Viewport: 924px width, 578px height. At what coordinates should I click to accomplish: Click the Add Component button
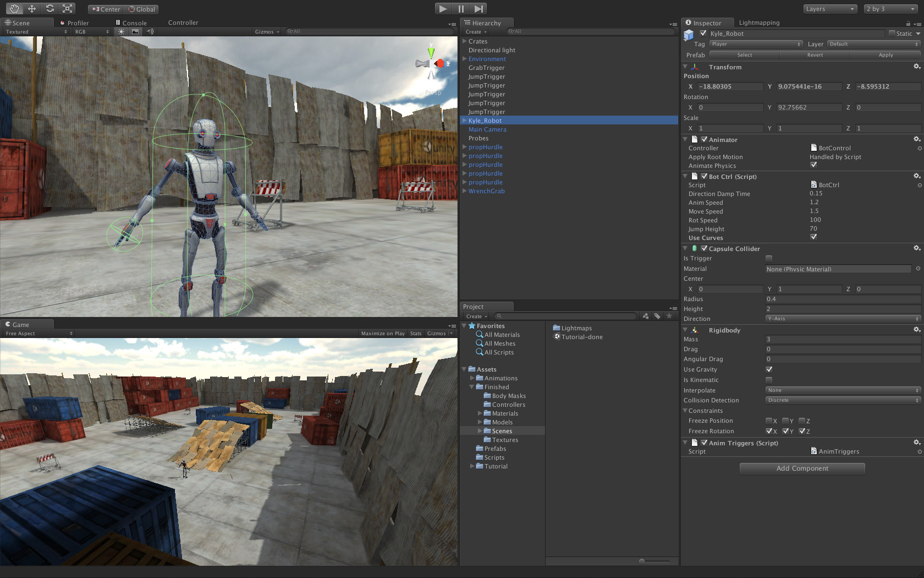coord(802,468)
